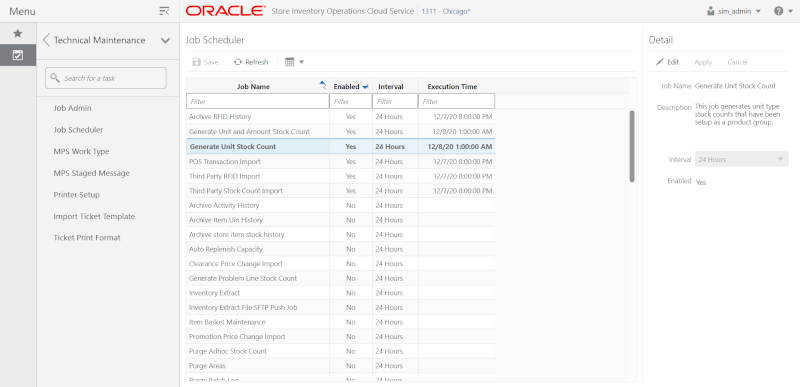Open Job Scheduler task
Screen dimensions: 800x387
pos(79,130)
